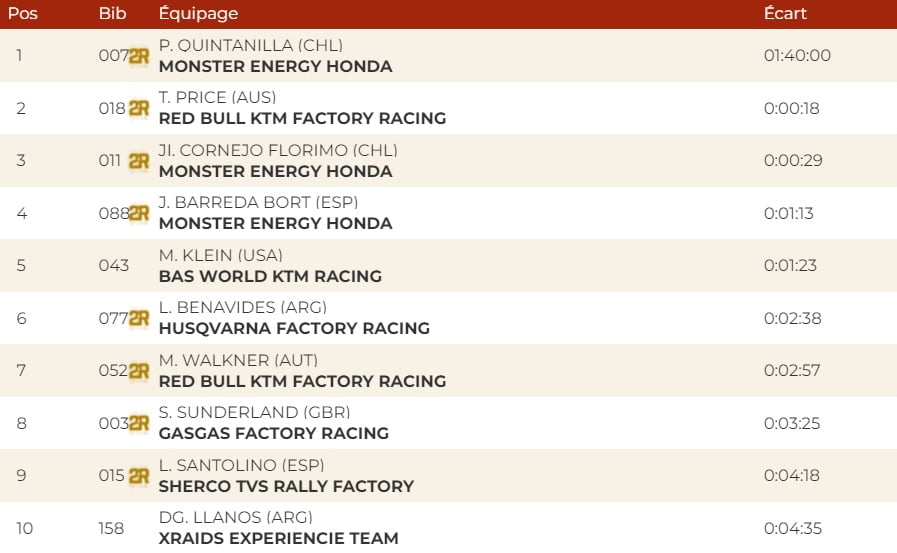The image size is (897, 553).
Task: Select rider M. Klein (USA)
Action: pyautogui.click(x=220, y=255)
